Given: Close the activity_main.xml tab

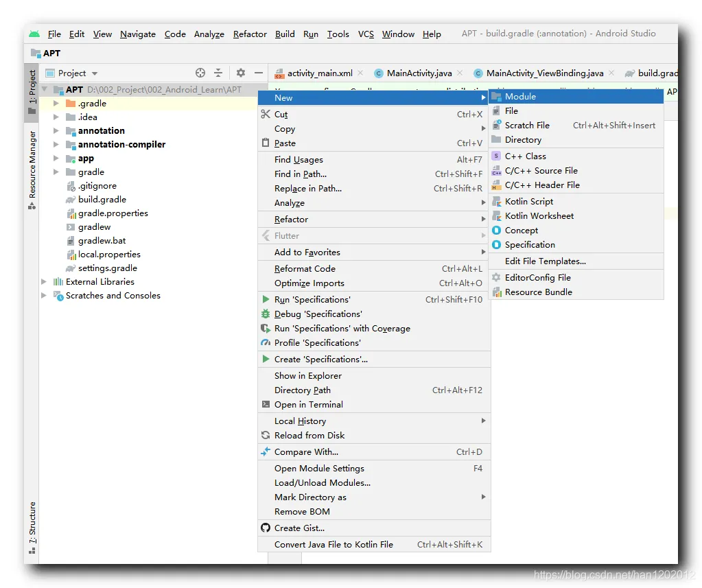Looking at the screenshot, I should pos(360,73).
